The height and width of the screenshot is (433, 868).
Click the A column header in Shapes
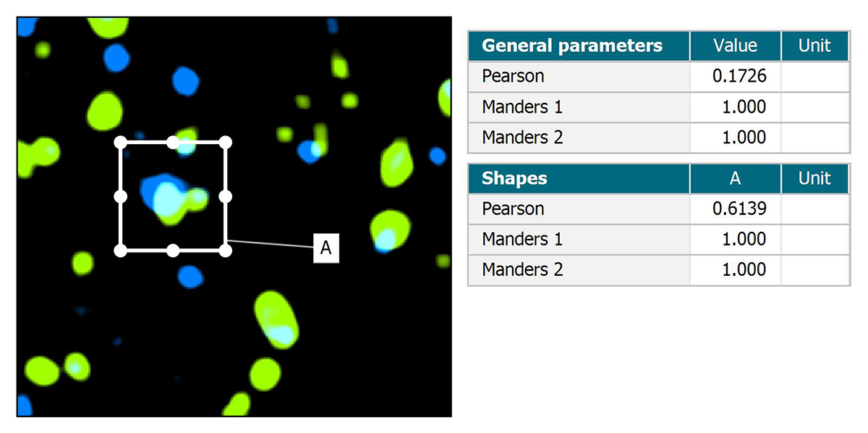point(736,178)
